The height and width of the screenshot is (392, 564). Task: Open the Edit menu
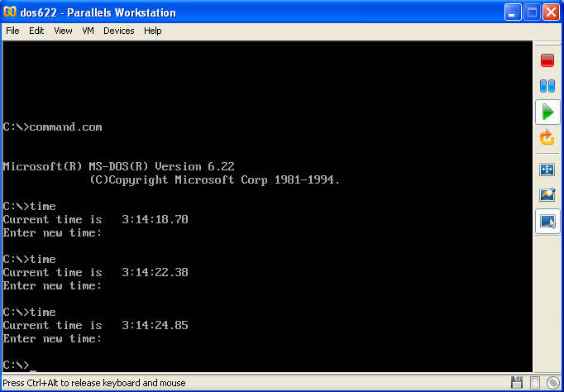click(36, 31)
